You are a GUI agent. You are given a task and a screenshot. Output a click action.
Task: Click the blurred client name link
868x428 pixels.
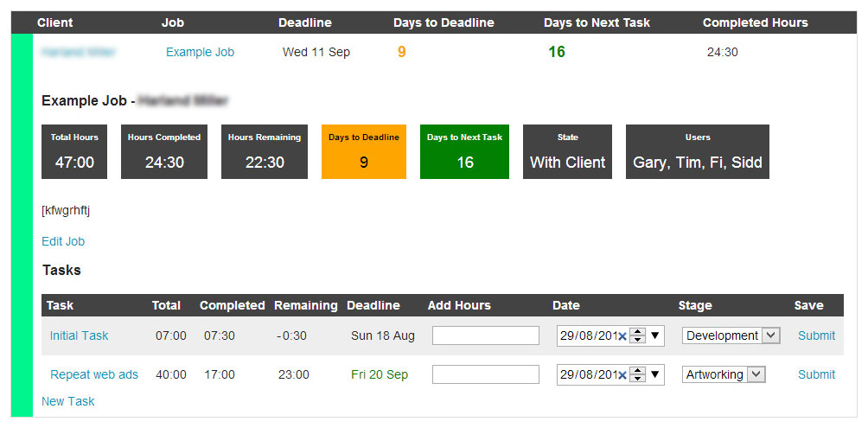pyautogui.click(x=78, y=53)
